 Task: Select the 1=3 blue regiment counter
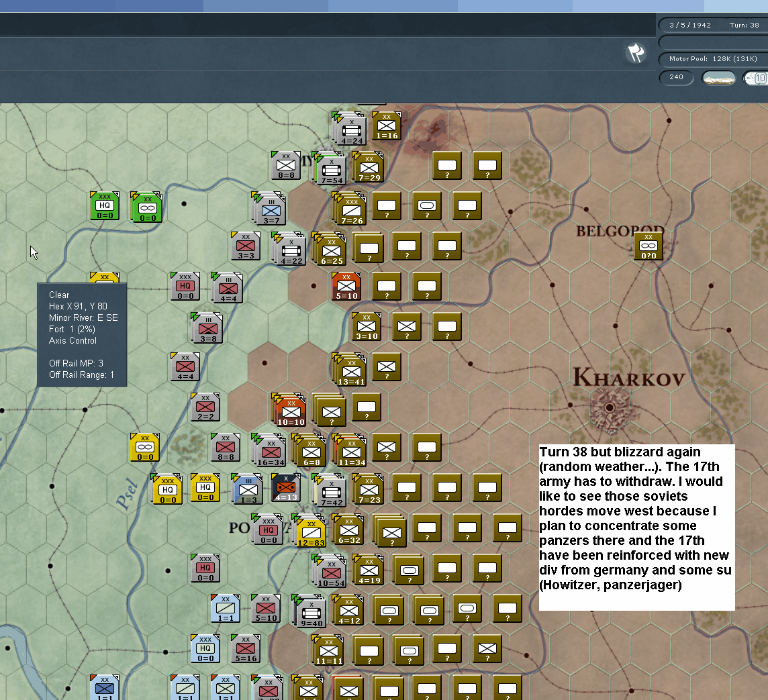point(247,488)
